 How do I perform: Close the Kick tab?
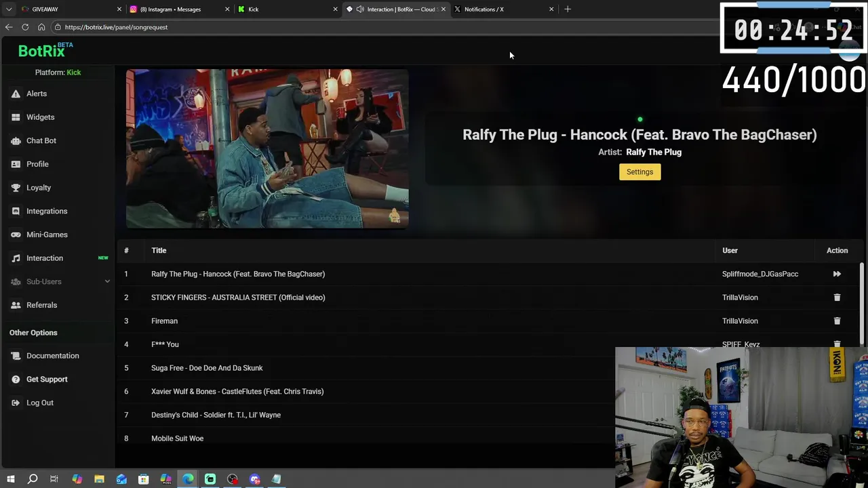(x=335, y=9)
